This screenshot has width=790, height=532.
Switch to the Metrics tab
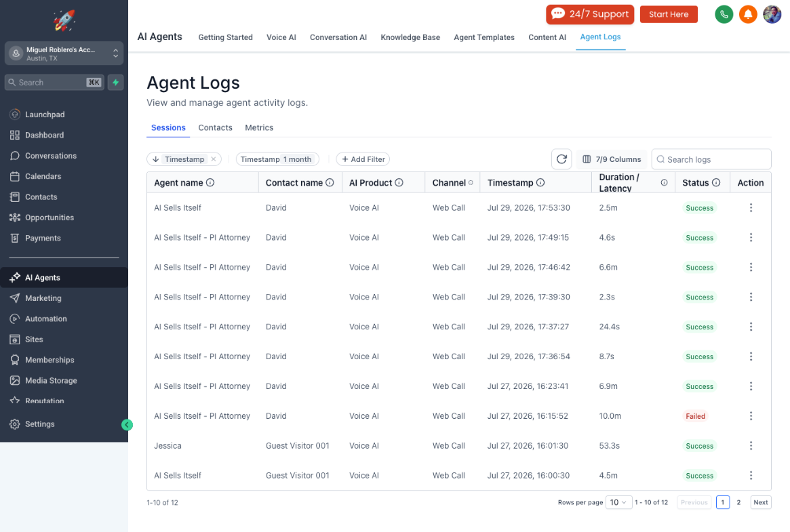[259, 128]
